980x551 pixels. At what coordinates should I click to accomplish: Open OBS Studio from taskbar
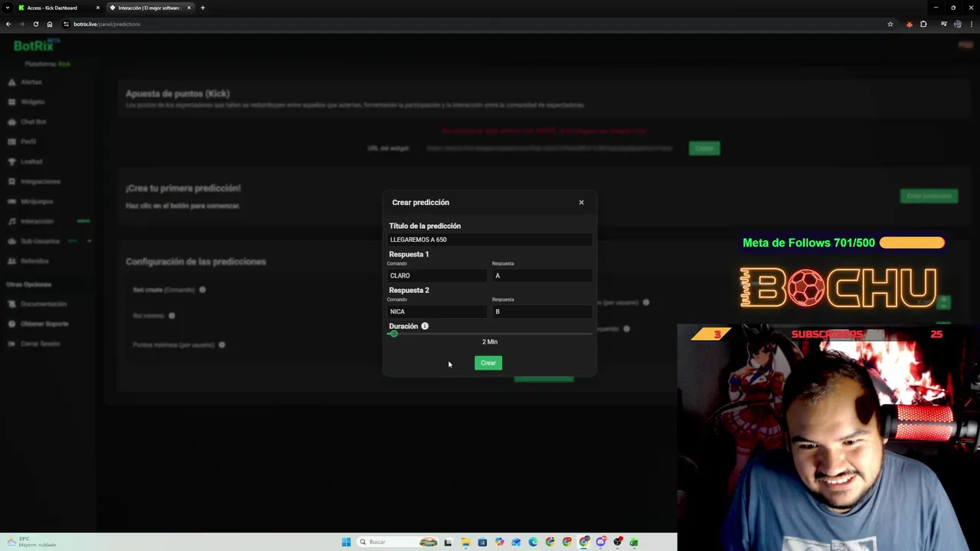click(x=618, y=542)
